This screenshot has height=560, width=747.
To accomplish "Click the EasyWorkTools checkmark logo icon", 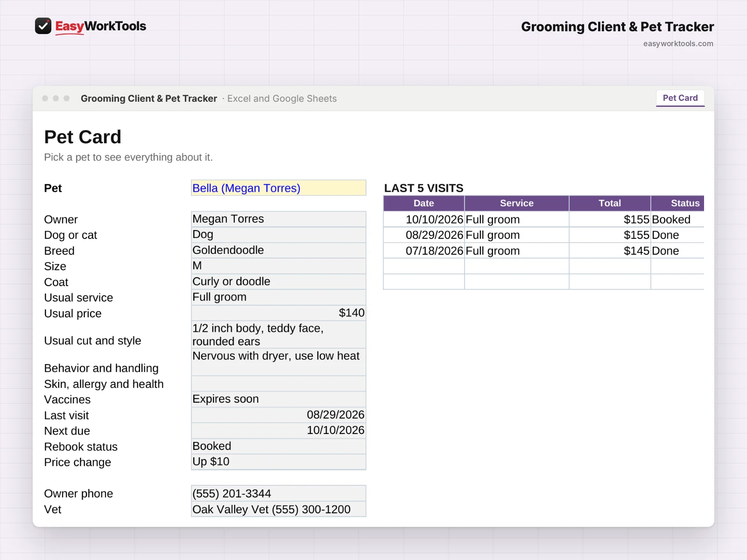I will pos(43,26).
